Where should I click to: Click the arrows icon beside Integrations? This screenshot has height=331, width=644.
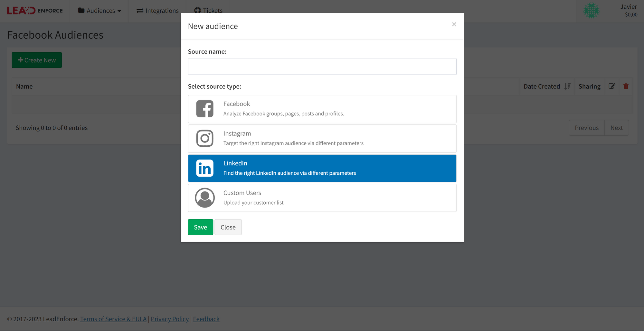pyautogui.click(x=140, y=11)
